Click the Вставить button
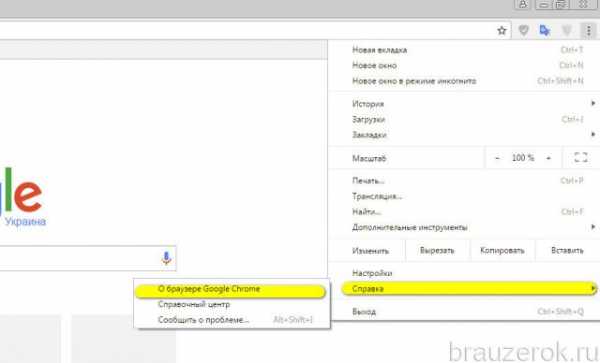 pos(567,251)
